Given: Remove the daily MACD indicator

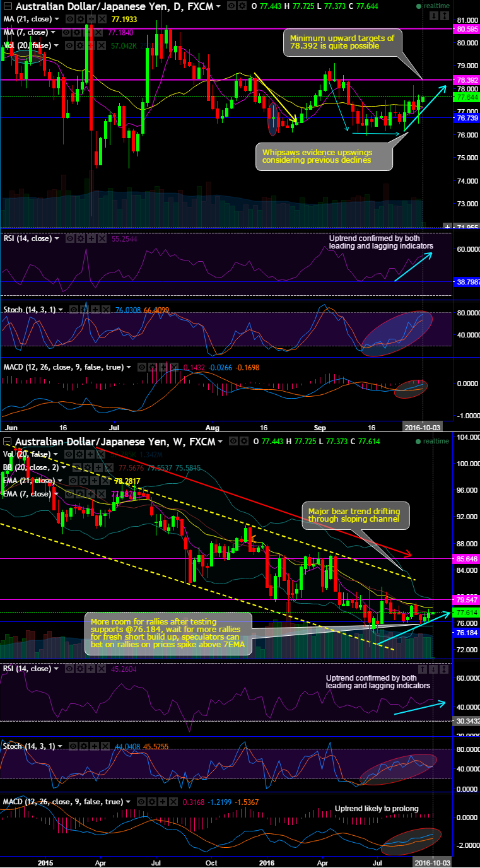Looking at the screenshot, I should coord(175,367).
